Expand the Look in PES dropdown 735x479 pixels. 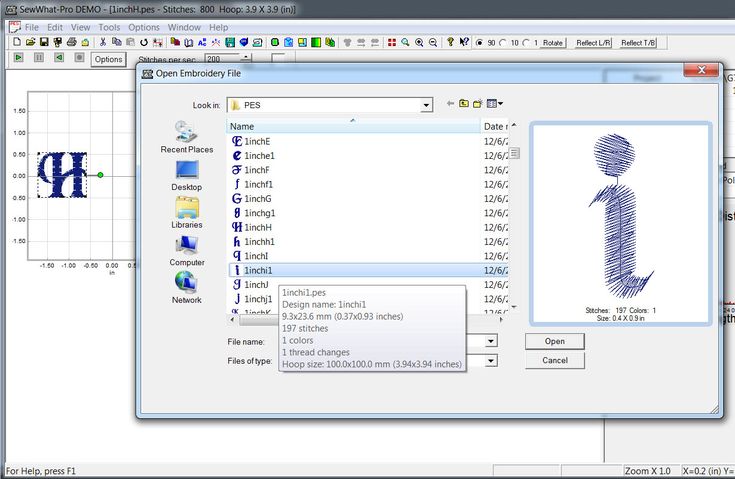[426, 105]
